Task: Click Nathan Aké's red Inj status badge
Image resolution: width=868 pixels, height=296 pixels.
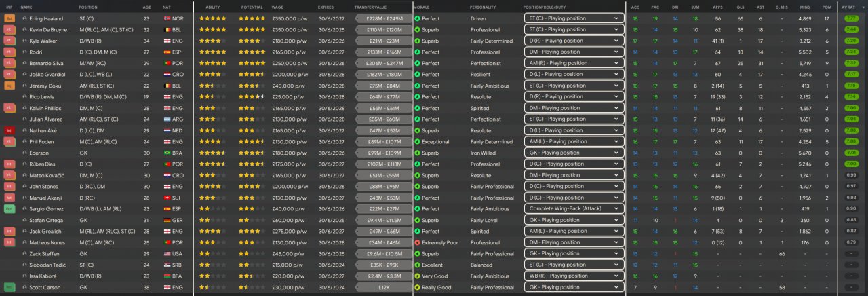Action: (x=9, y=130)
